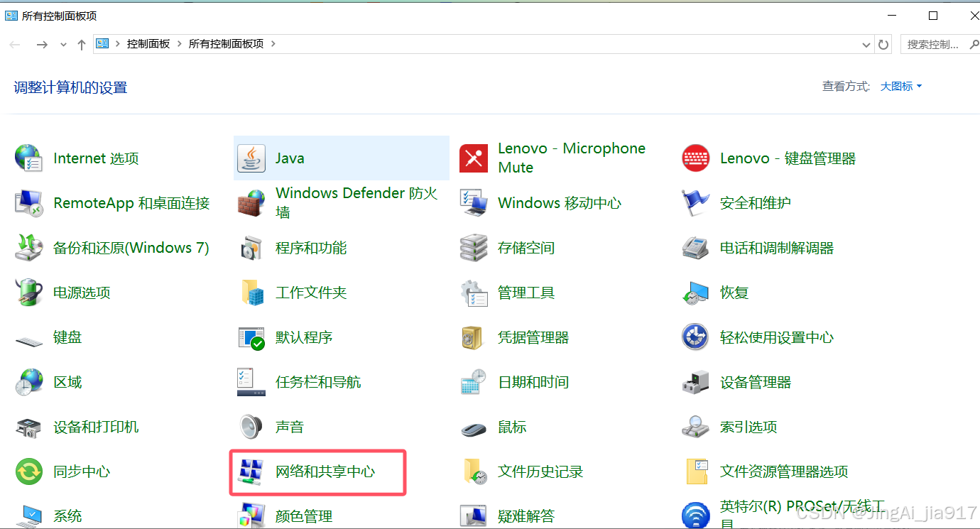The width and height of the screenshot is (980, 529).
Task: Open 系统 computer icon
Action: [29, 516]
